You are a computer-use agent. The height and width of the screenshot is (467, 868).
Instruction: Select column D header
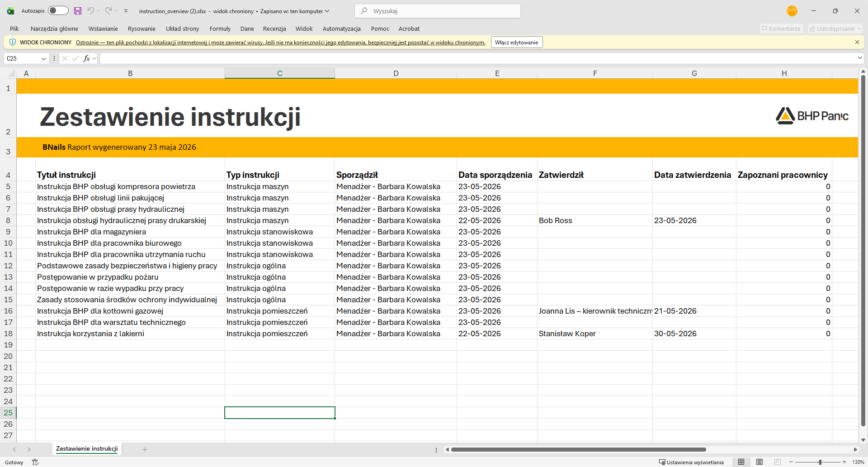[396, 73]
